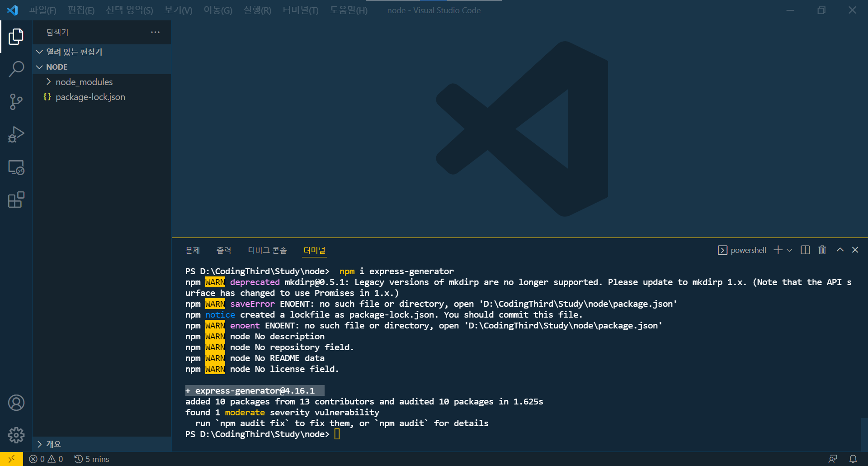Open errors and warnings count in status bar
868x466 pixels.
click(46, 459)
